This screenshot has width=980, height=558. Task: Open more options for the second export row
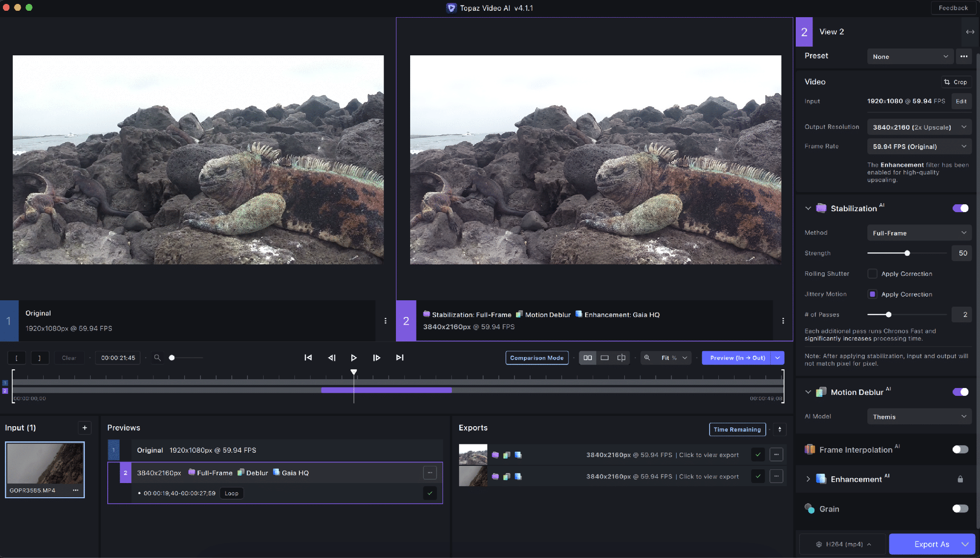(776, 476)
